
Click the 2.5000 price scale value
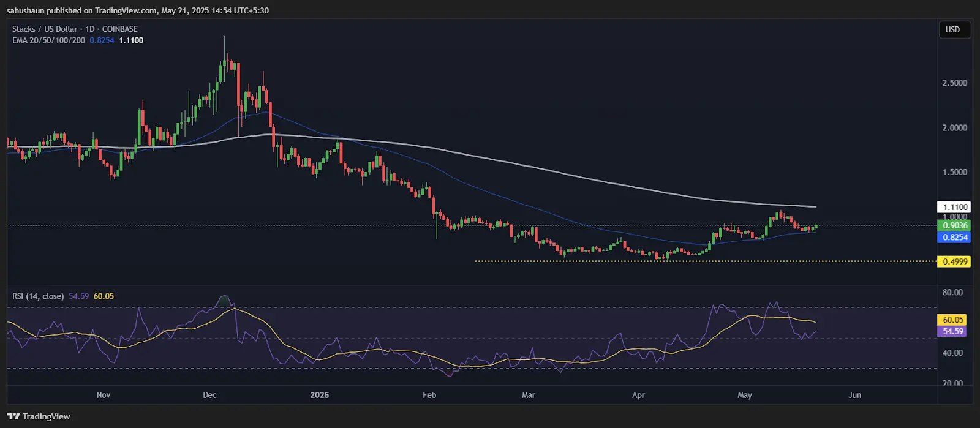point(954,83)
